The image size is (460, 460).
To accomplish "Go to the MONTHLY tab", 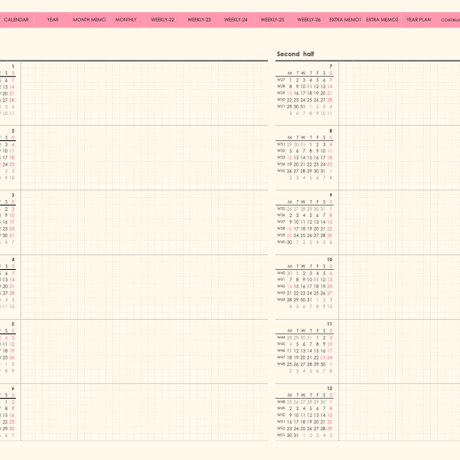I will 126,20.
